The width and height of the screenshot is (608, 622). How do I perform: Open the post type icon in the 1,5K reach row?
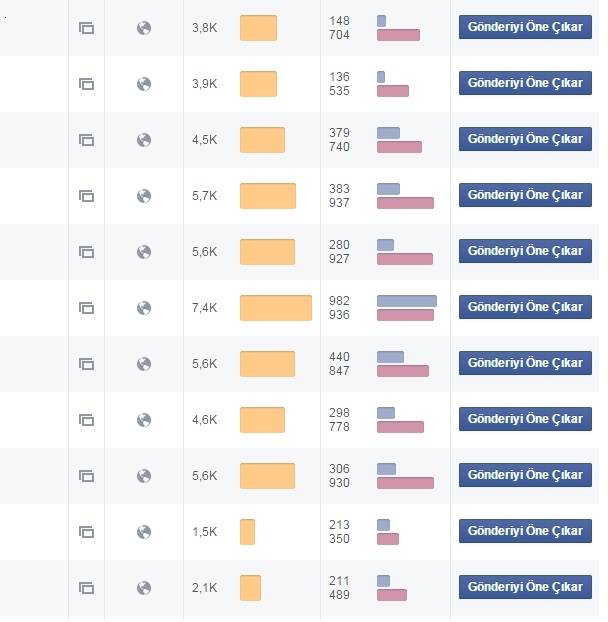tap(86, 532)
